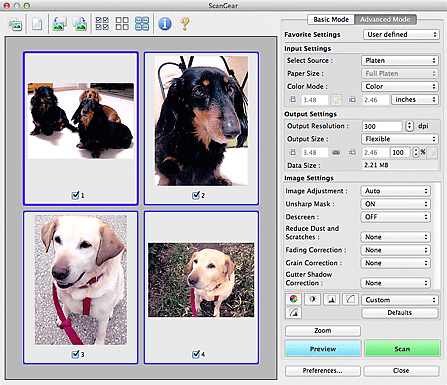Click the input height 2.46 field

376,100
